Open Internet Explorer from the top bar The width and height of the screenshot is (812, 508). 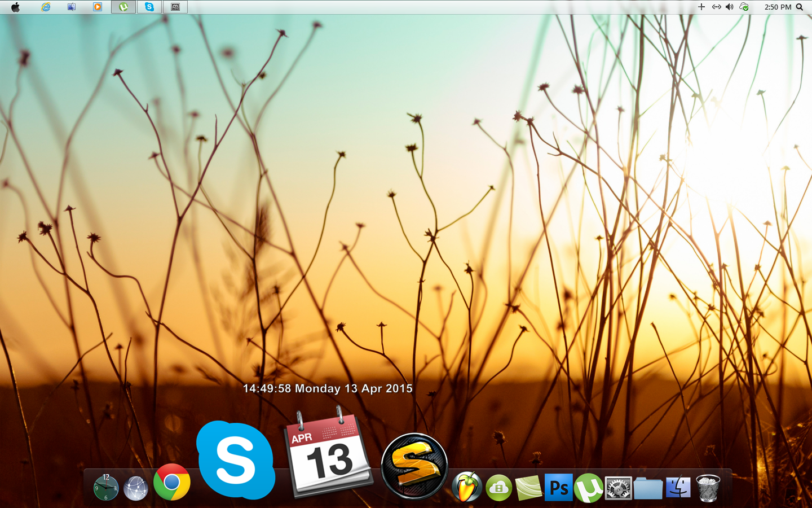coord(45,7)
